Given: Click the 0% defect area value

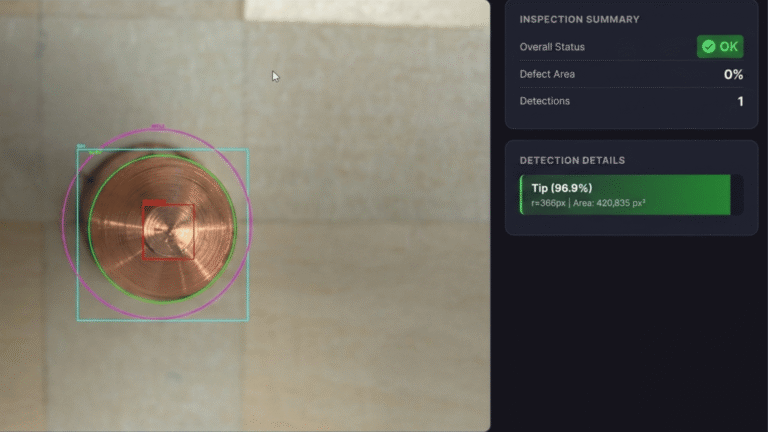Looking at the screenshot, I should click(733, 74).
